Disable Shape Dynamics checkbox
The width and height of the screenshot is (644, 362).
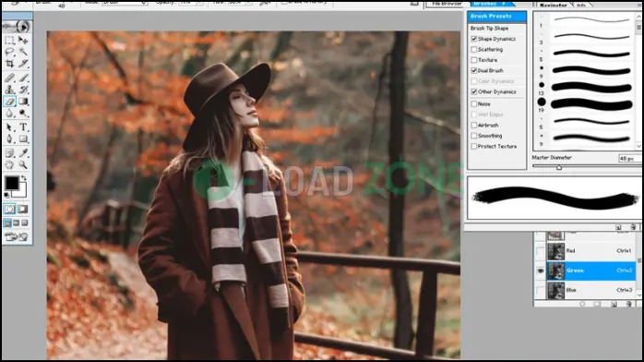474,39
